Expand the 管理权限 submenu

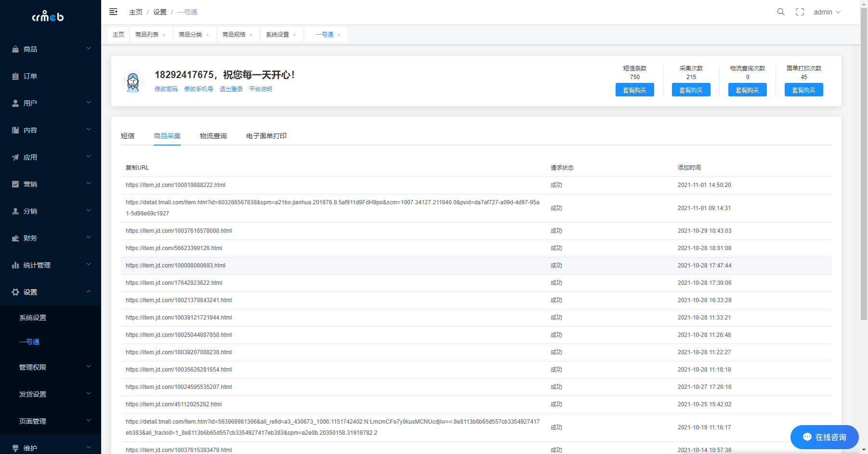[x=51, y=367]
